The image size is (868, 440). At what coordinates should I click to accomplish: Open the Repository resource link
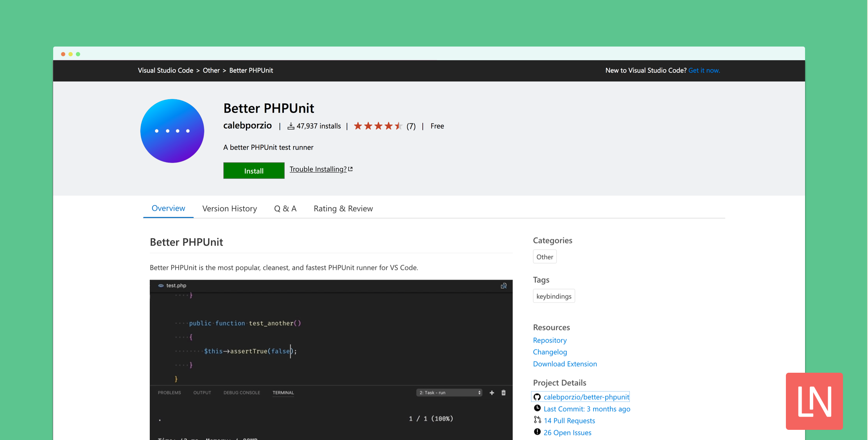pyautogui.click(x=550, y=340)
